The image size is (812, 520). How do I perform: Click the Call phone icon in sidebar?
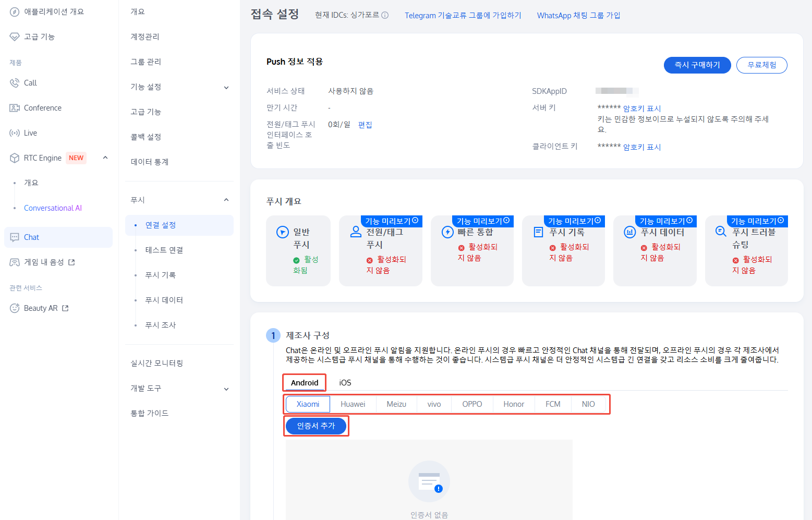tap(15, 83)
